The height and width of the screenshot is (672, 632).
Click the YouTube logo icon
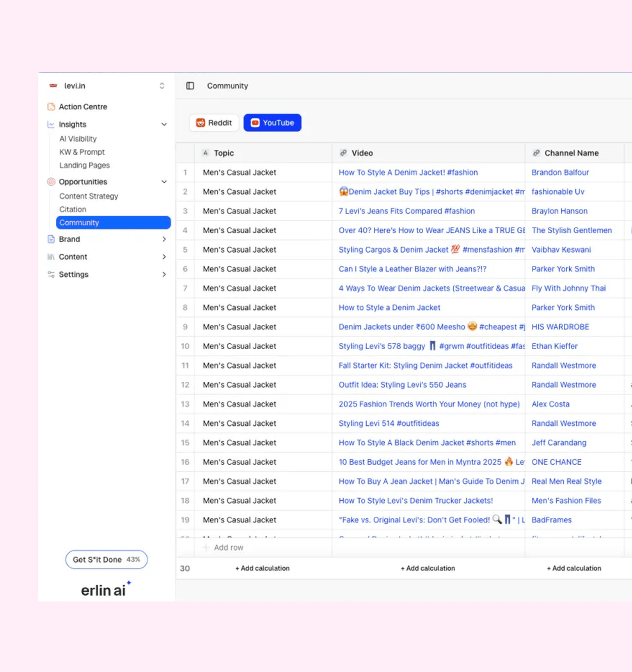click(x=255, y=123)
